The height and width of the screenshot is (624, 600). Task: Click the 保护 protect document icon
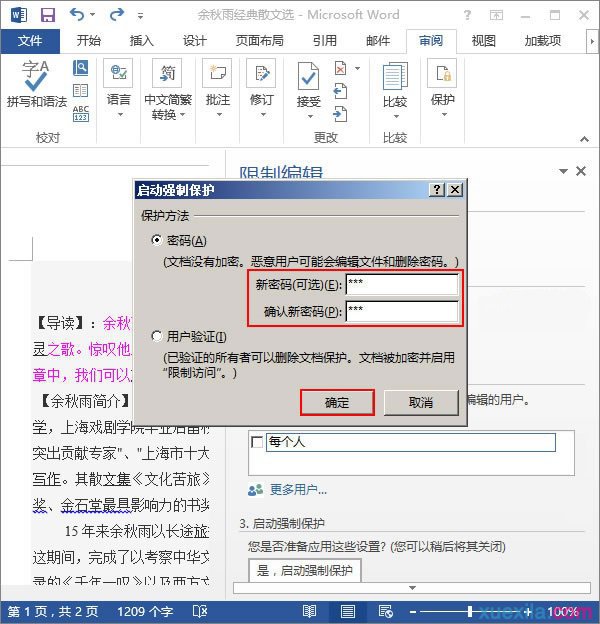pos(442,73)
